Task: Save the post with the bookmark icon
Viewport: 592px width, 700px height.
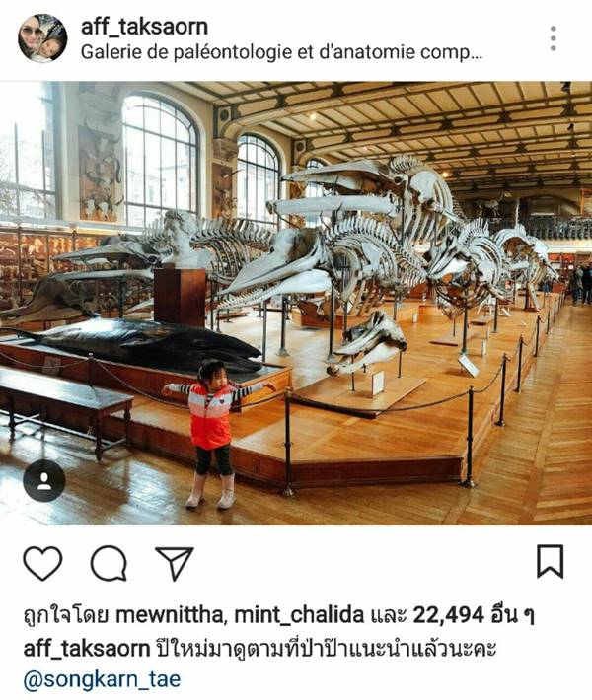Action: [x=550, y=562]
